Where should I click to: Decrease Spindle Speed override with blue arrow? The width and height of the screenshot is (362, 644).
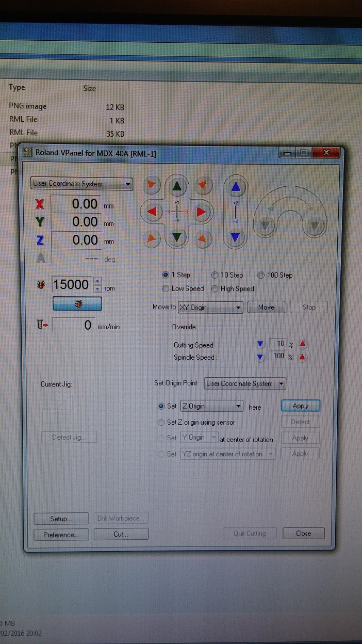[x=260, y=357]
